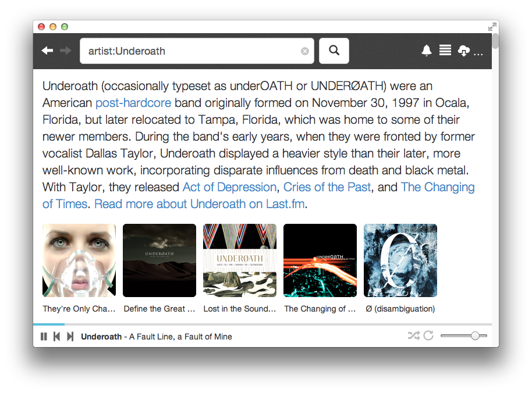This screenshot has width=532, height=393.
Task: Open notifications bell icon
Action: [427, 51]
